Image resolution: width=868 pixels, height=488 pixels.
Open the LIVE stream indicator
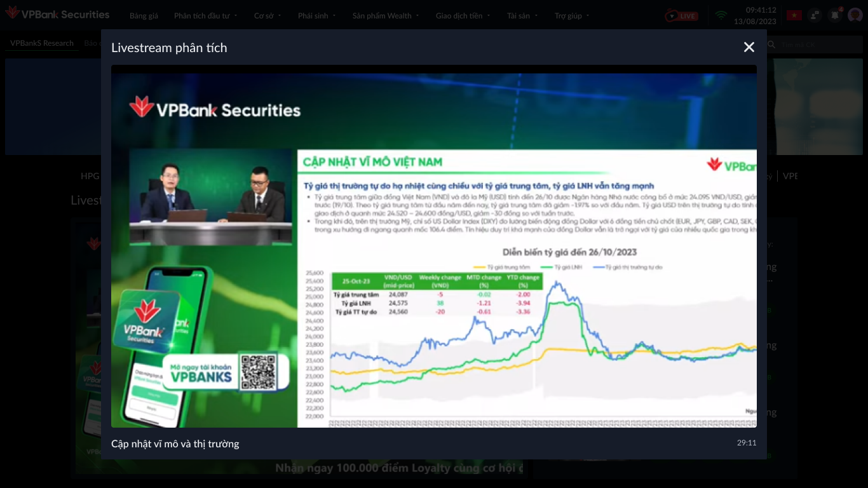[681, 16]
